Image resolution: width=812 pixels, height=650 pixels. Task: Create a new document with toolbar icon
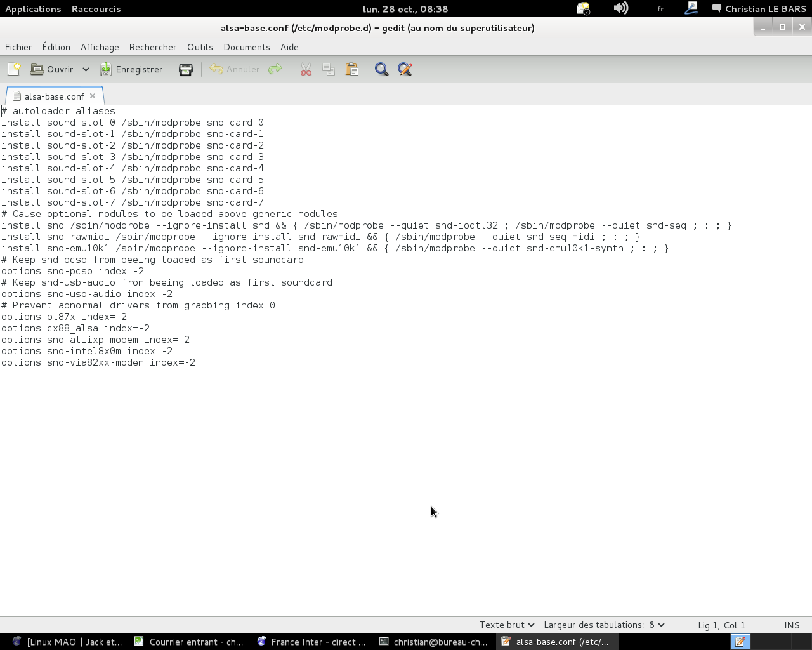[14, 69]
